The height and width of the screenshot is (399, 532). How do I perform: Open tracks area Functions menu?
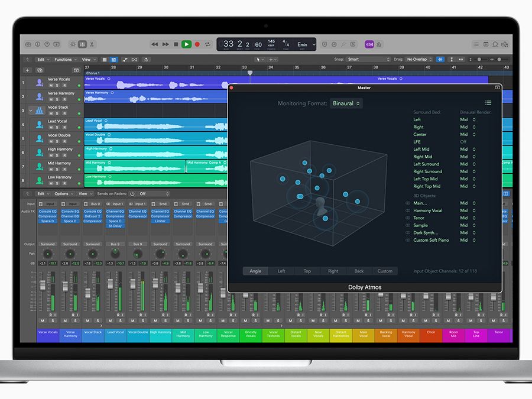[x=66, y=59]
